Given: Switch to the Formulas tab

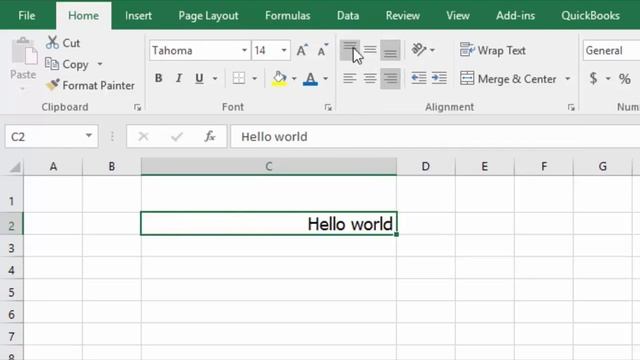Looking at the screenshot, I should click(x=287, y=16).
